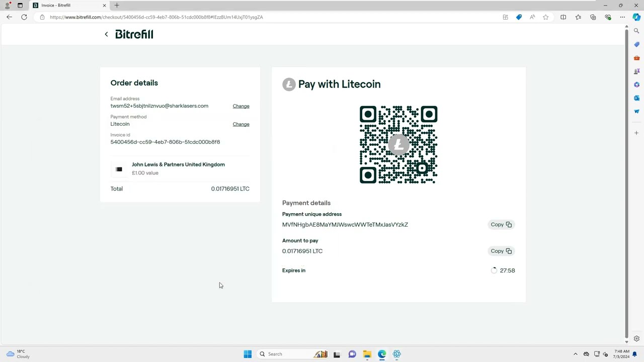Open the sidebar Outlook icon

tap(636, 98)
